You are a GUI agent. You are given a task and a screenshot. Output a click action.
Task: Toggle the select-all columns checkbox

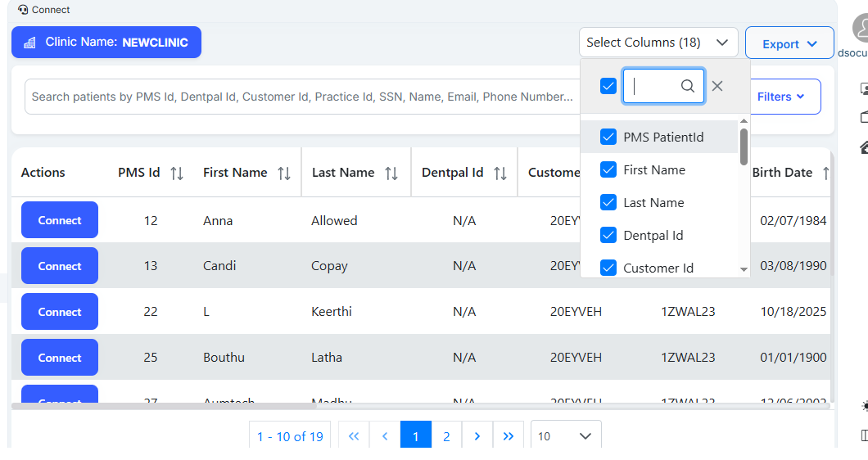tap(608, 86)
